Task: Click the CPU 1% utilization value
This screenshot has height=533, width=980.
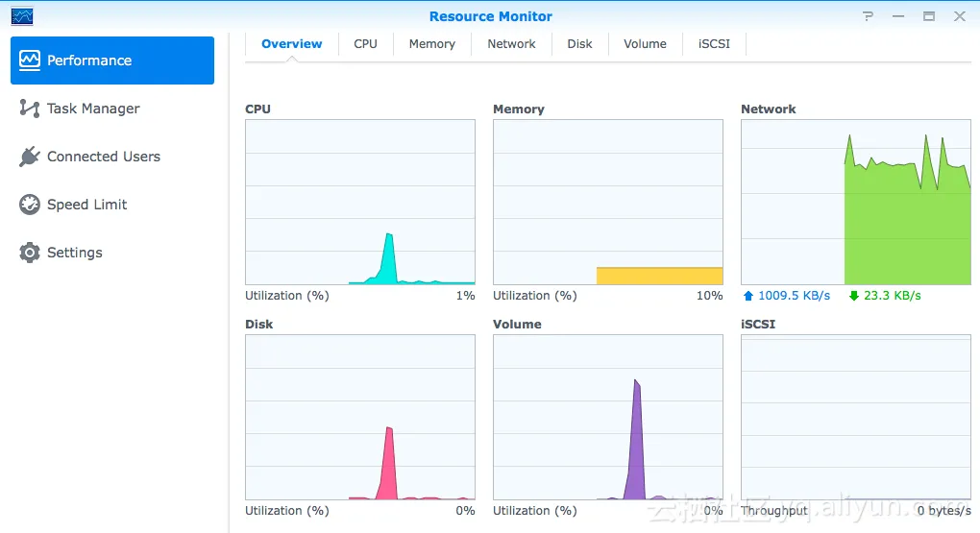Action: [466, 296]
